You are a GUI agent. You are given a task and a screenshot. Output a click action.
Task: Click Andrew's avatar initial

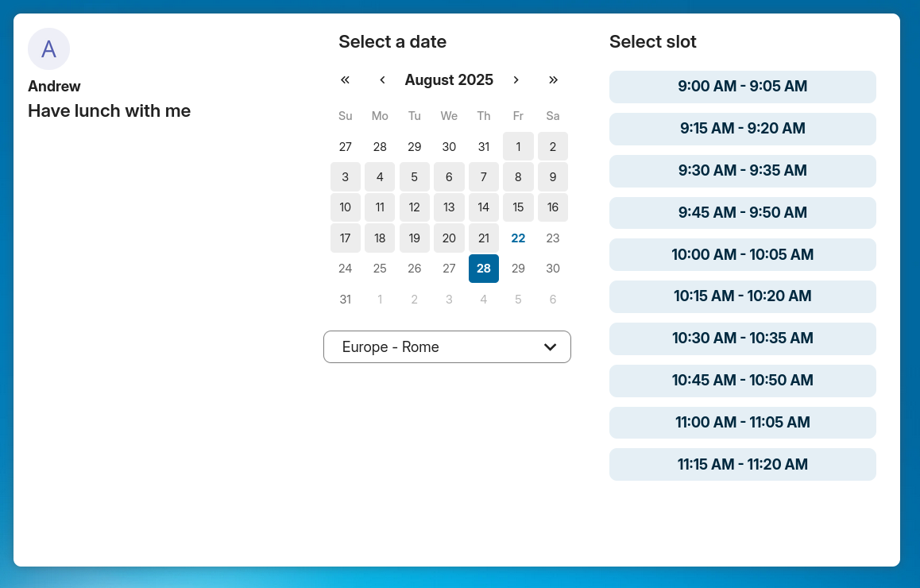(48, 48)
